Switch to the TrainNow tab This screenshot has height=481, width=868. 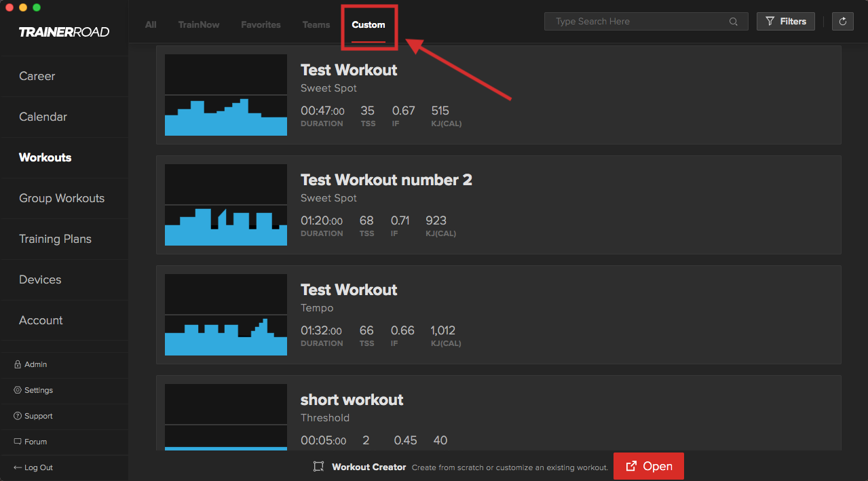pyautogui.click(x=199, y=24)
